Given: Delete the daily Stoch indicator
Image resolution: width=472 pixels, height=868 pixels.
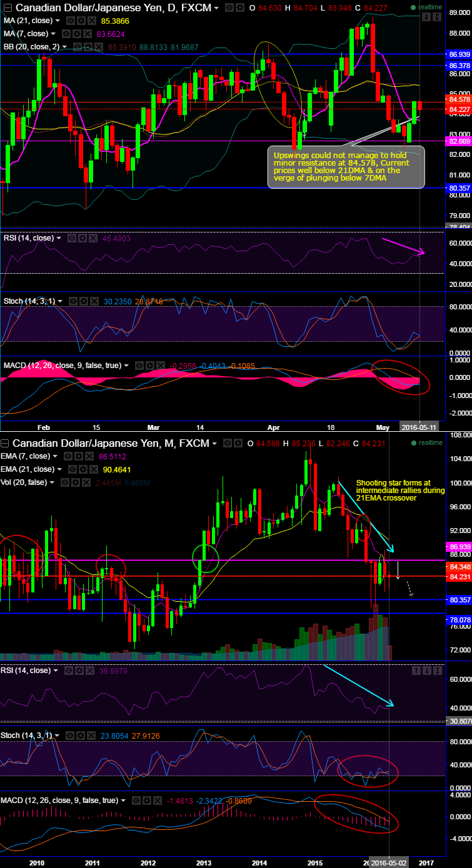Looking at the screenshot, I should [x=93, y=301].
